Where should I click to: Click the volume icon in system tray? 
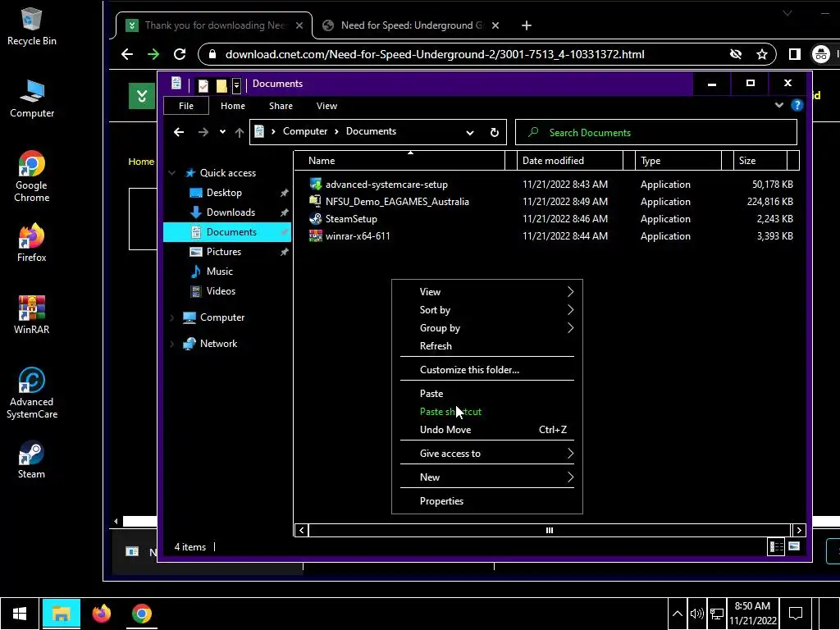pyautogui.click(x=696, y=614)
